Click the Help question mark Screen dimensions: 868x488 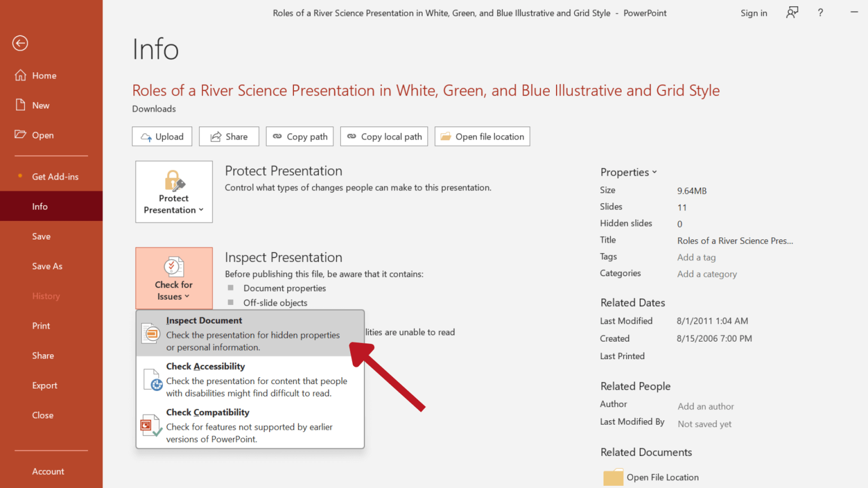(820, 12)
